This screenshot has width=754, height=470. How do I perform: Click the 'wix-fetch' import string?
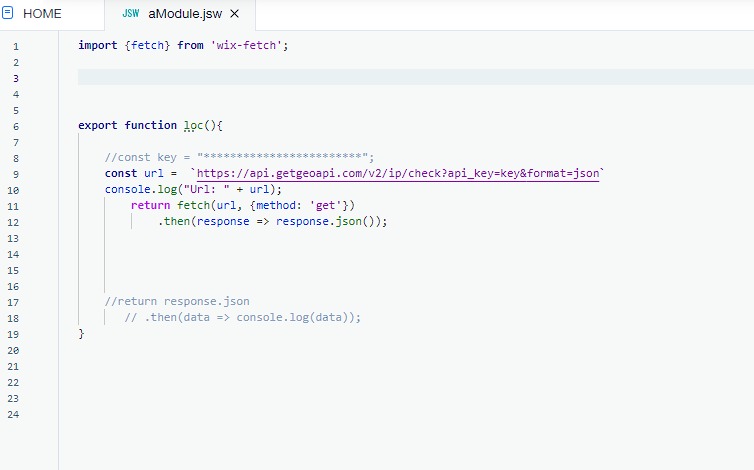[x=246, y=45]
